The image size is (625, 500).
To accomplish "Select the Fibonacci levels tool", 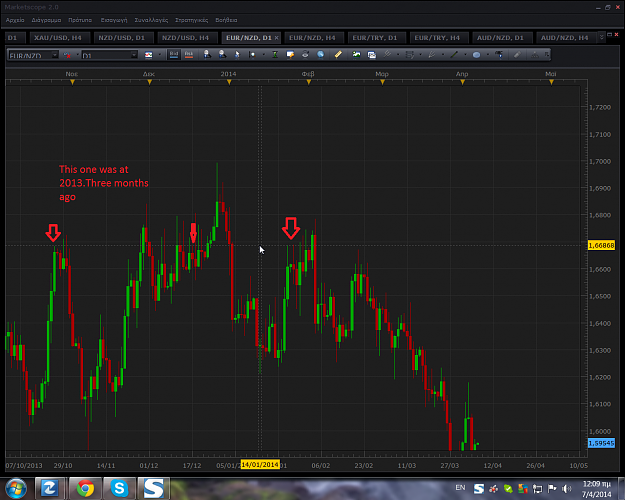I will [409, 54].
